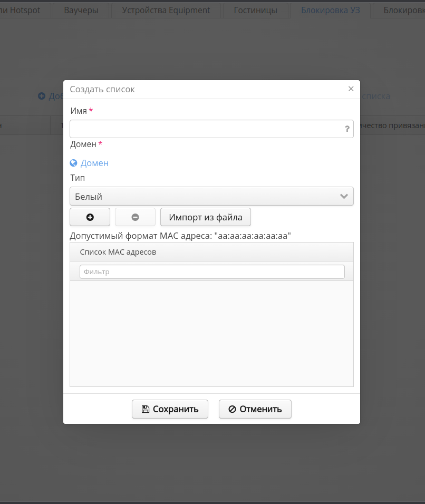Click the question mark help icon in Имя field
425x504 pixels.
347,129
